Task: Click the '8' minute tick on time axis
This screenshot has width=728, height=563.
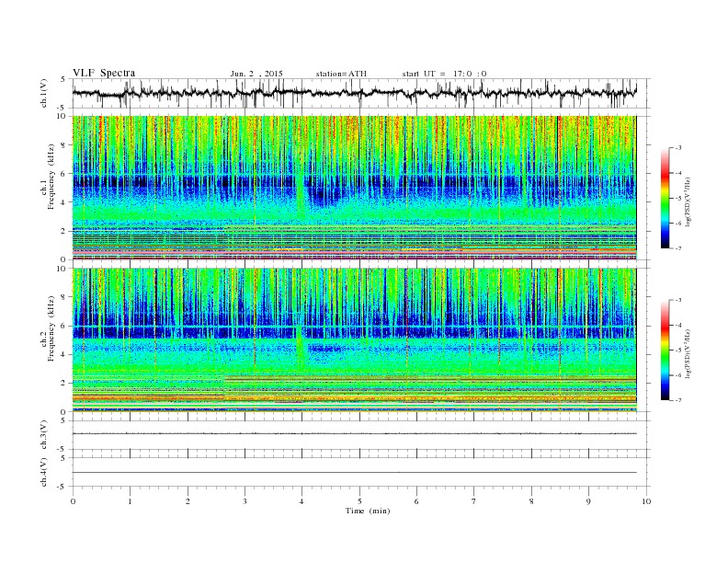Action: coord(531,501)
